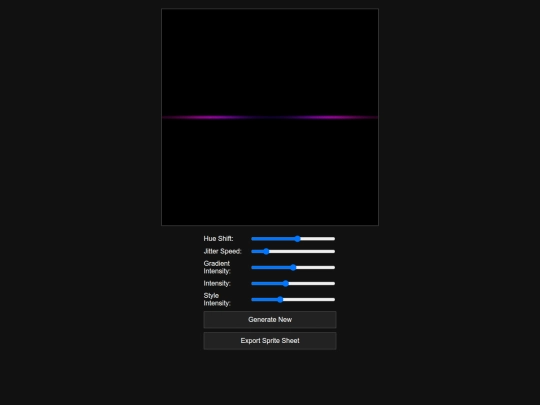
Task: Select the Style Intensity slider handle
Action: click(x=280, y=300)
